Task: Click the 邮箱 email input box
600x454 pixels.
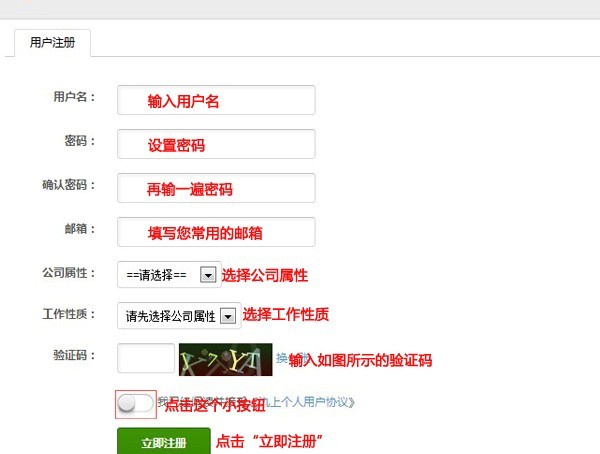Action: click(216, 232)
